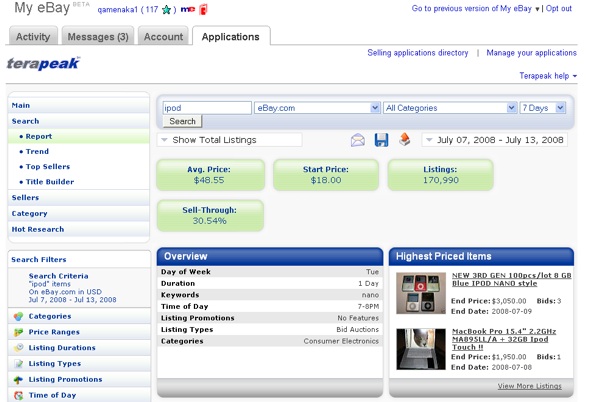
Task: Click the Time of Day icon
Action: [18, 395]
